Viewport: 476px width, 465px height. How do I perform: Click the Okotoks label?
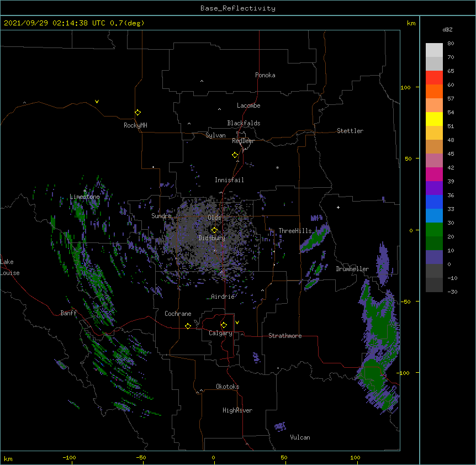coord(228,387)
